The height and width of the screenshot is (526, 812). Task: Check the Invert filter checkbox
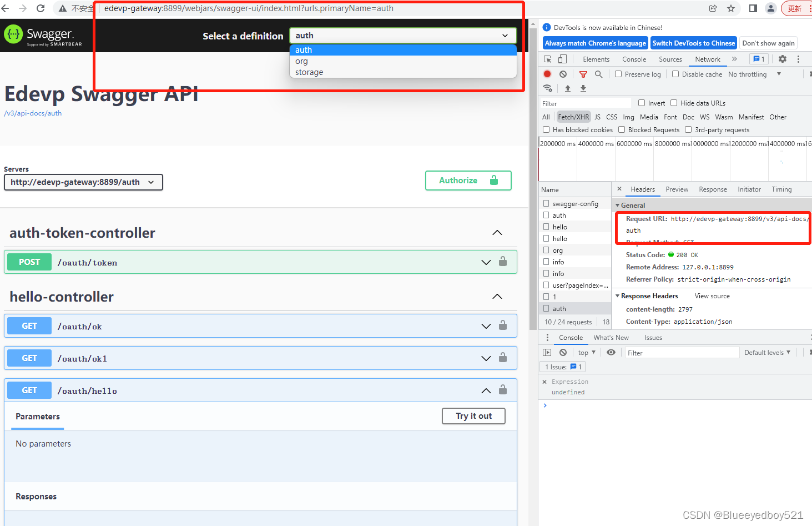(642, 103)
